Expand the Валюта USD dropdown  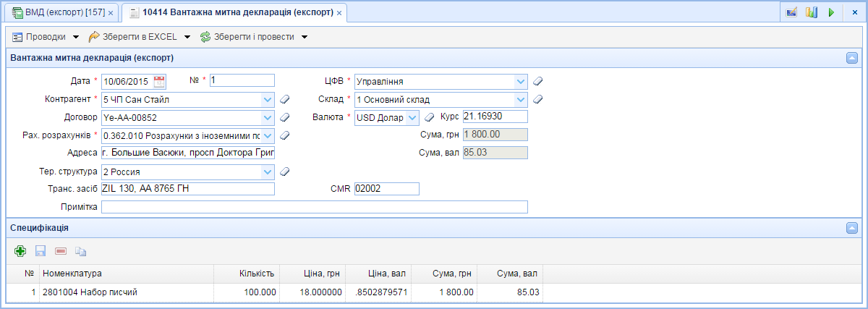412,117
